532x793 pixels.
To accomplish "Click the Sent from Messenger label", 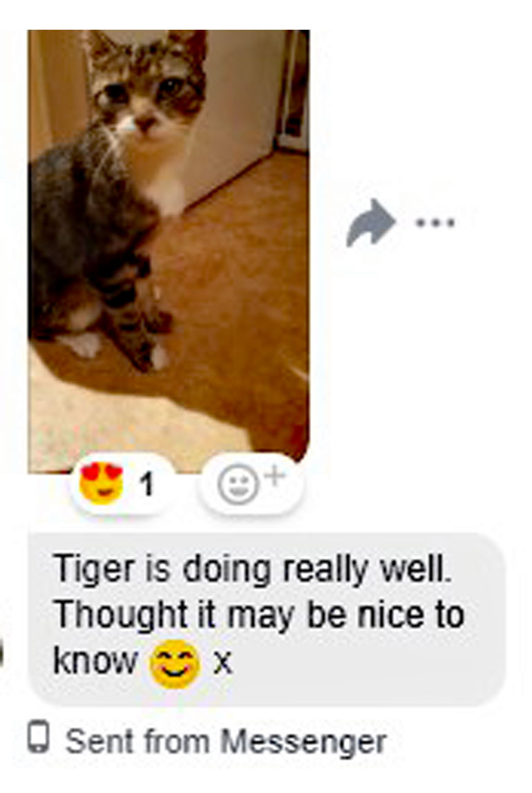I will tap(226, 742).
